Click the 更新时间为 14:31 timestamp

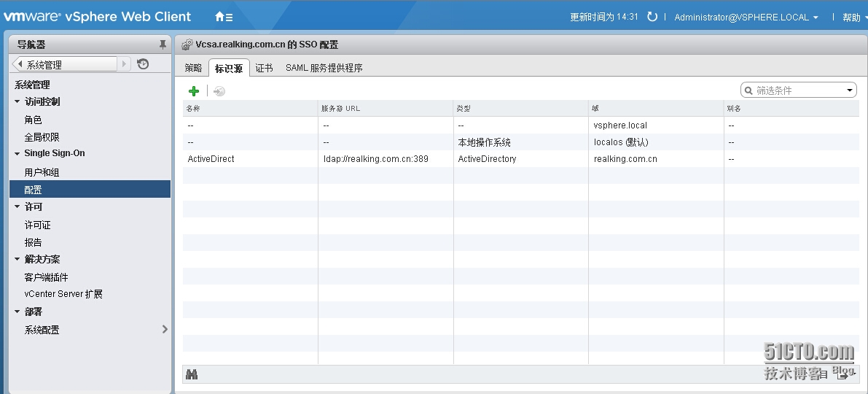point(604,18)
